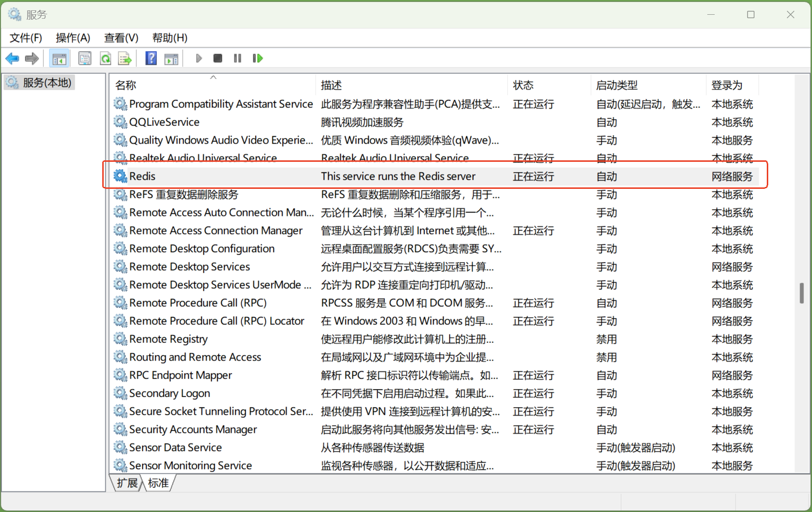
Task: Toggle the show/hide console tree icon
Action: [59, 59]
